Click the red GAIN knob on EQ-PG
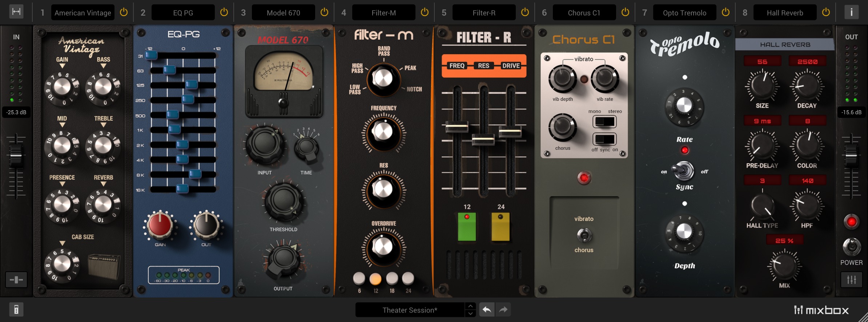 pyautogui.click(x=160, y=225)
